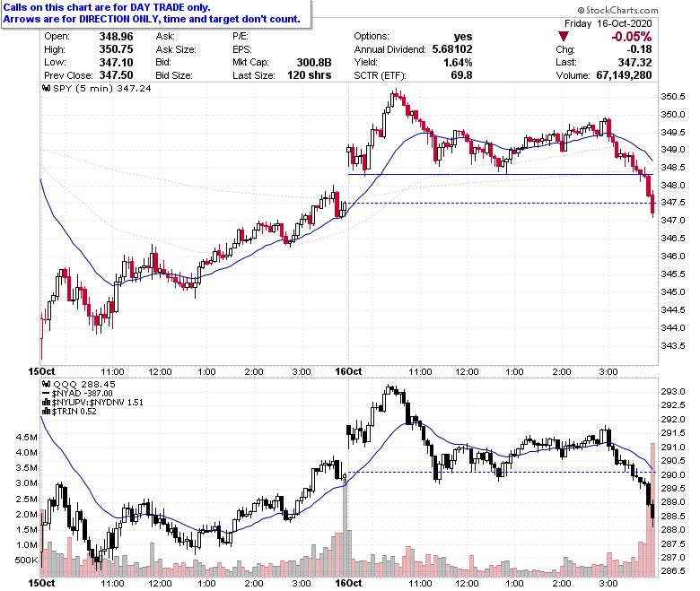
Task: Click the 'Calls on this chart' note line
Action: click(x=107, y=7)
